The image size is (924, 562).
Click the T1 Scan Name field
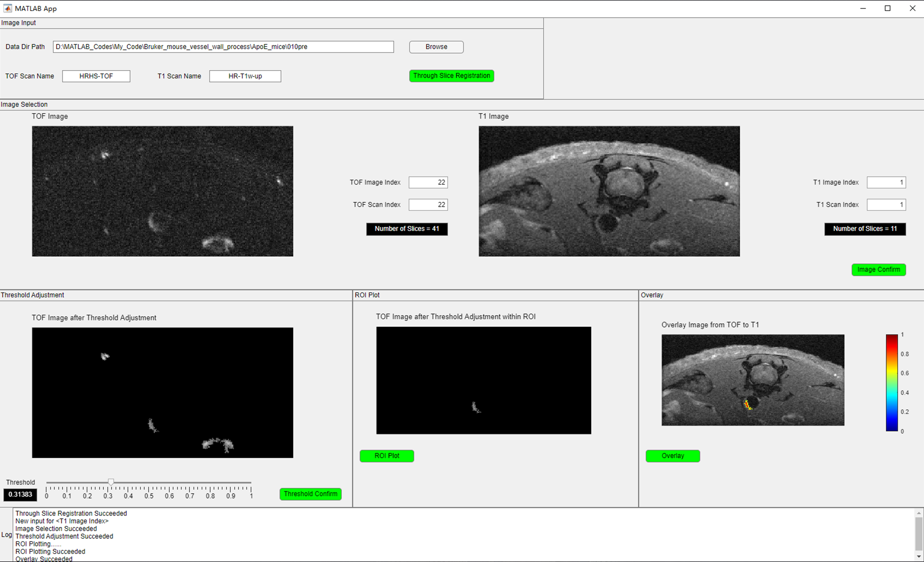pos(245,76)
